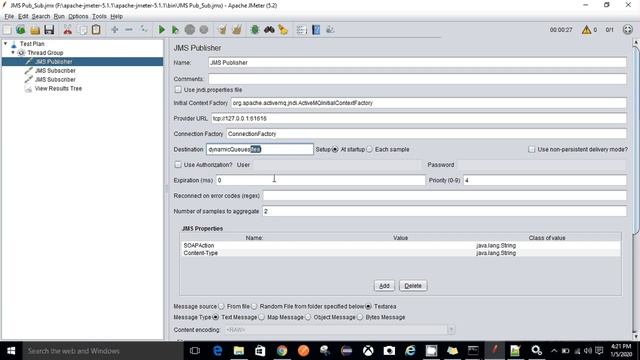Collapse the Thread Group tree arrow

point(13,52)
